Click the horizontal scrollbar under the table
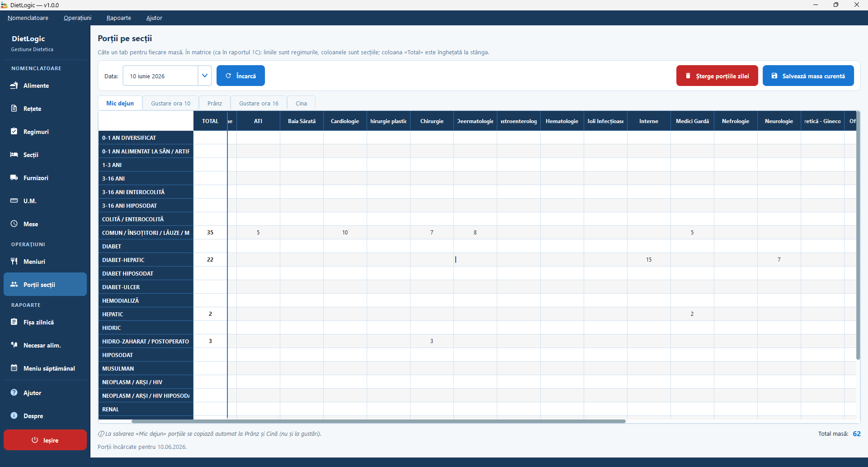868x467 pixels. pyautogui.click(x=378, y=421)
